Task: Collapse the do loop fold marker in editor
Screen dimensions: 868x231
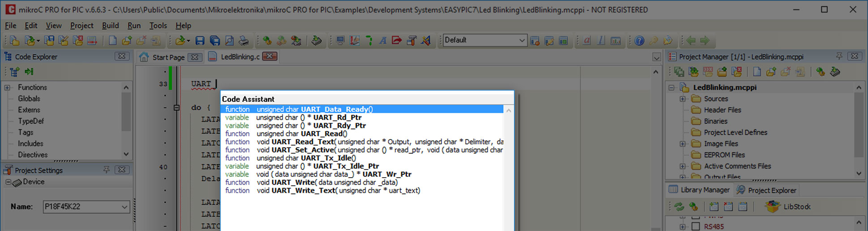Action: 176,108
